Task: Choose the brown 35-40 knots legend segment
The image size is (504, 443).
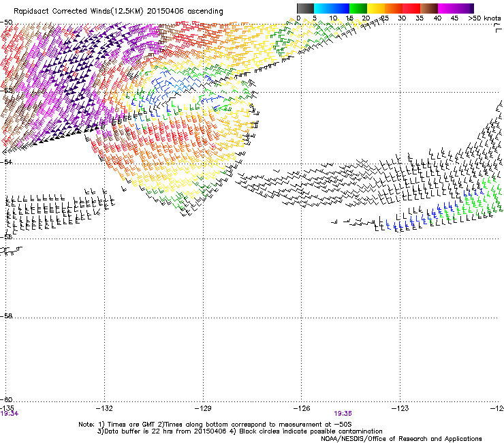Action: coord(429,8)
